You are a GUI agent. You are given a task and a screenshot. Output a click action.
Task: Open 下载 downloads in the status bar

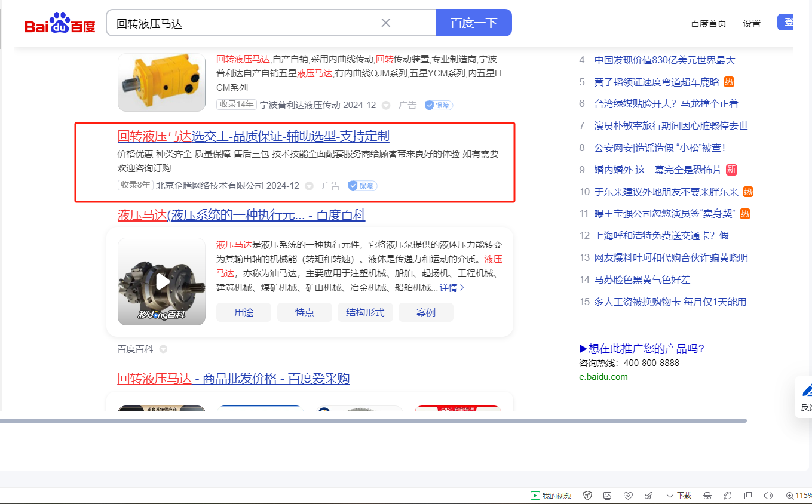tap(679, 496)
